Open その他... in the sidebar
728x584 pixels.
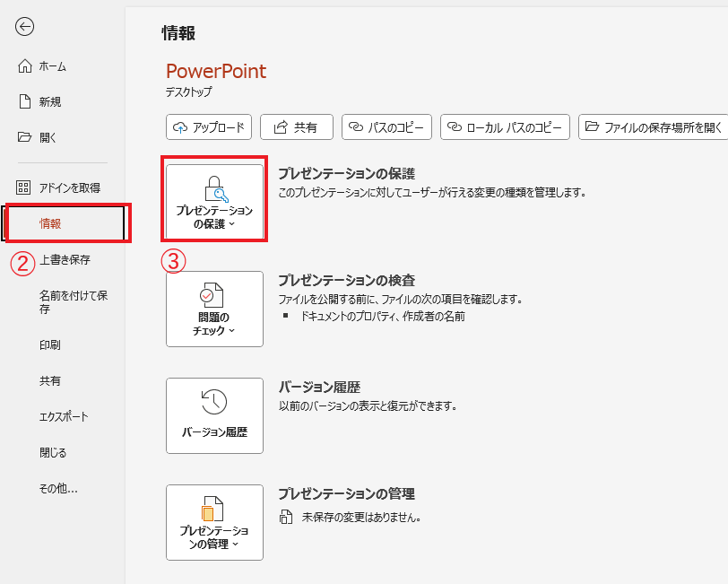[58, 488]
